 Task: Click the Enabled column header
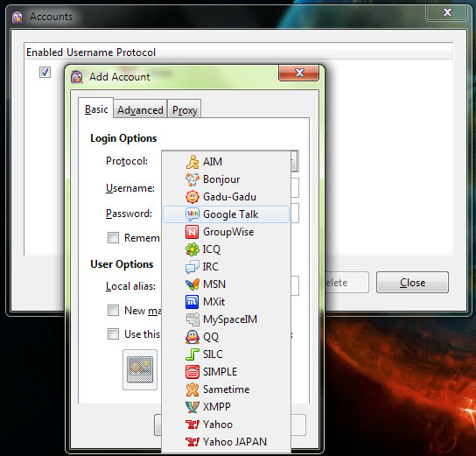(45, 53)
